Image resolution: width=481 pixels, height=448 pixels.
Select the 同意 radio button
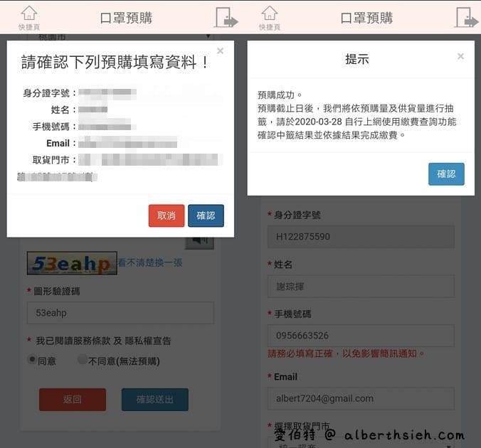[32, 359]
